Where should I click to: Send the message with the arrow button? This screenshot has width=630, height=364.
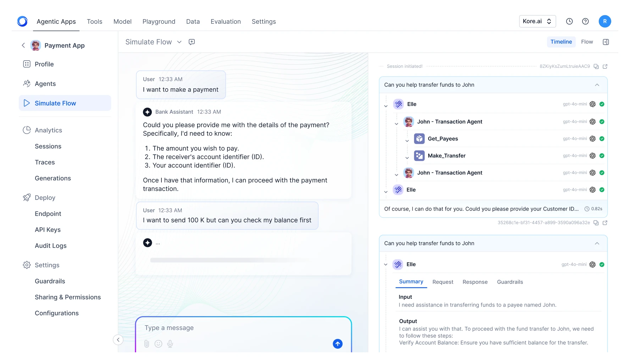[337, 343]
